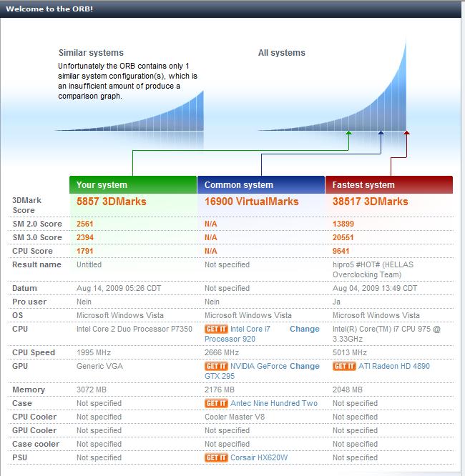This screenshot has height=476, width=465.
Task: Click GET IT badge beside Antec Nine Hundred Two
Action: (x=216, y=403)
